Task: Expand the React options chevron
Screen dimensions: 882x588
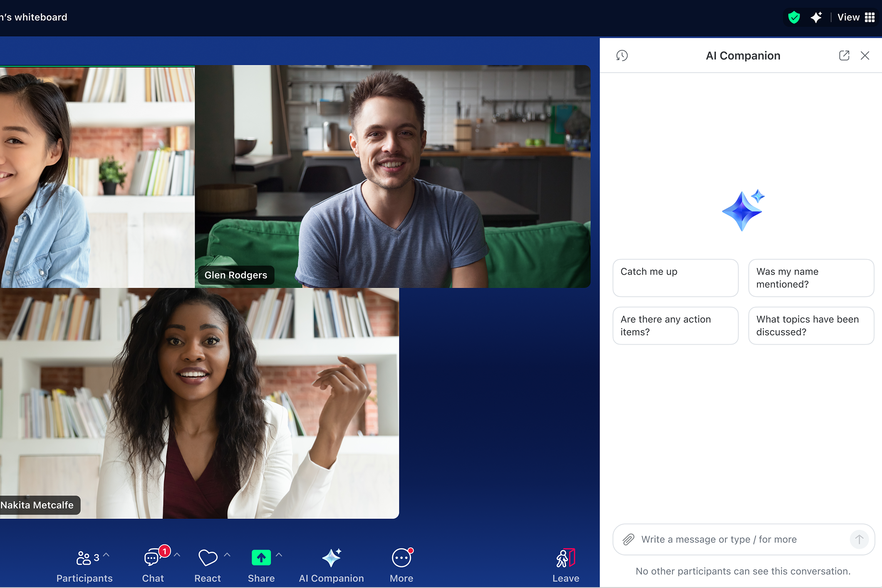Action: tap(227, 554)
